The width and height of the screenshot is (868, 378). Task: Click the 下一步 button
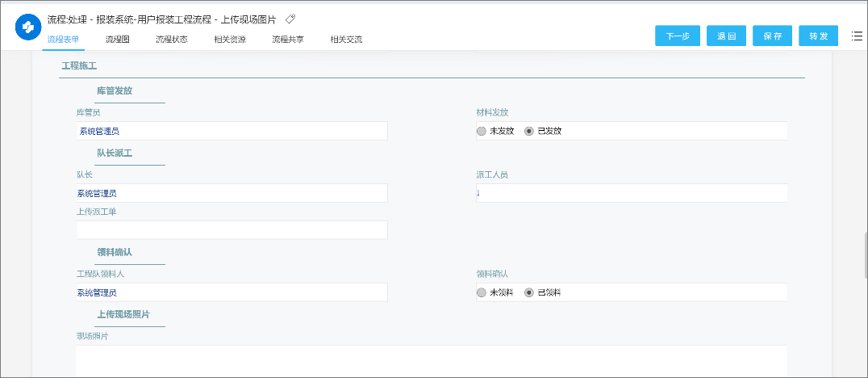point(678,36)
